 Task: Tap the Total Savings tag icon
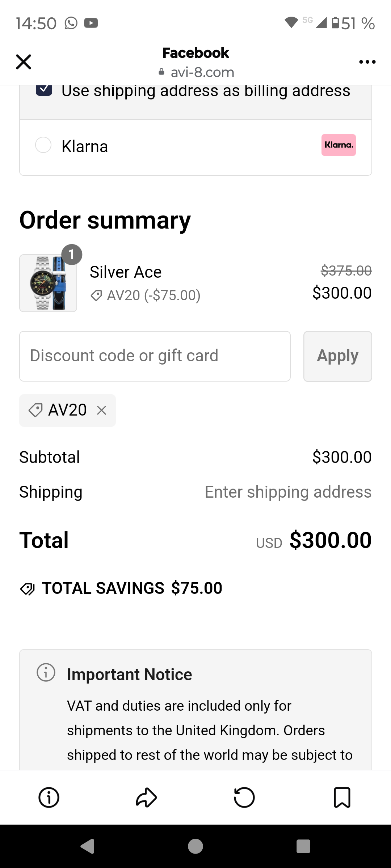click(28, 589)
